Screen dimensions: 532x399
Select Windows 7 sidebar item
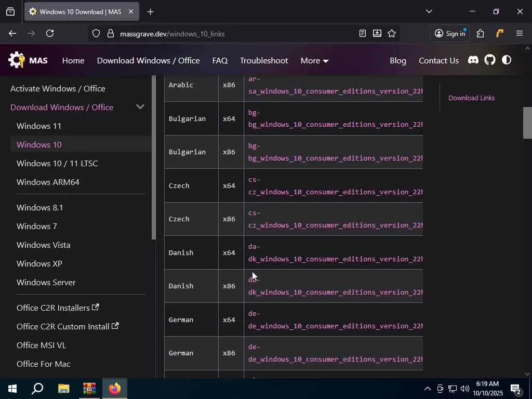(37, 226)
